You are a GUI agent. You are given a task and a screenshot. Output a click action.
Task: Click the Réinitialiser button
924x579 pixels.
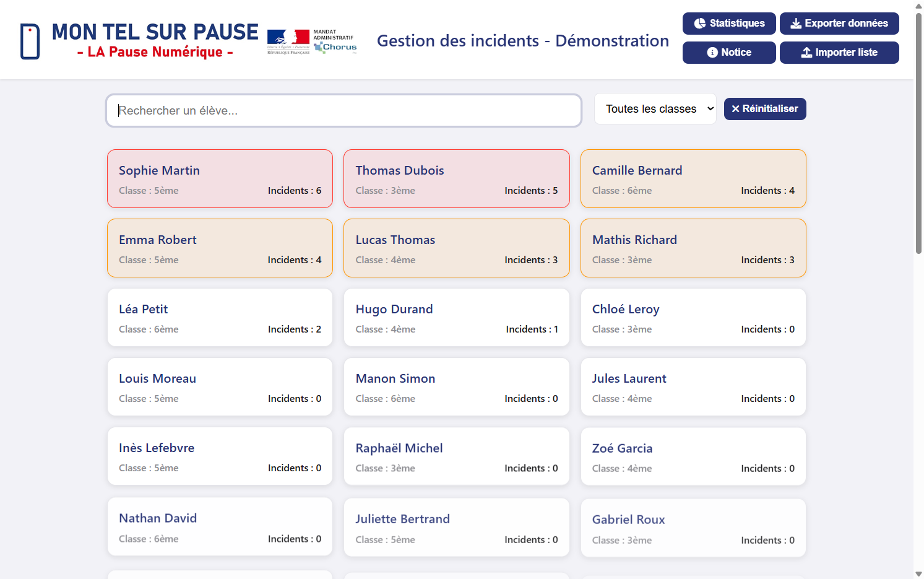(765, 109)
